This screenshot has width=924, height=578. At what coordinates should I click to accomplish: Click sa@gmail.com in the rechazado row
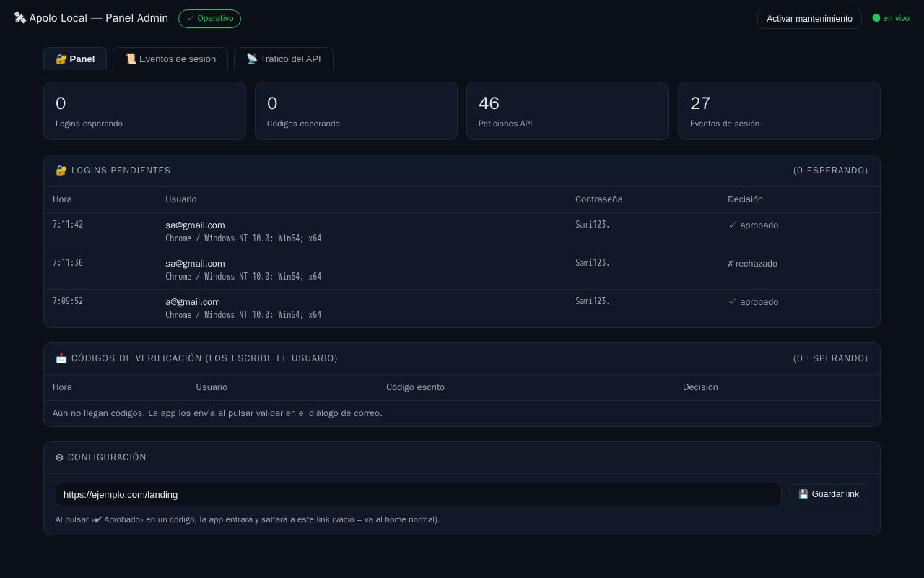(195, 264)
